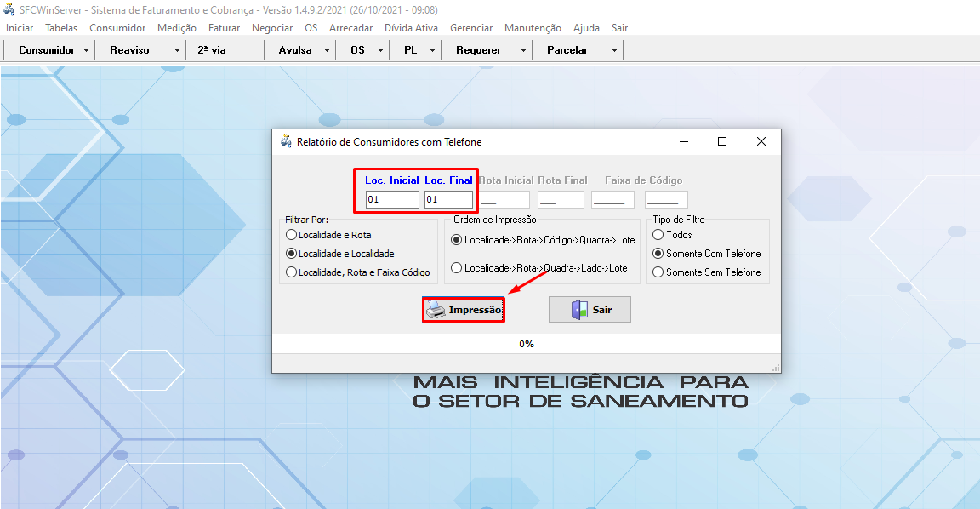This screenshot has width=980, height=509.
Task: Open the Reaviso dropdown arrow
Action: 177,50
